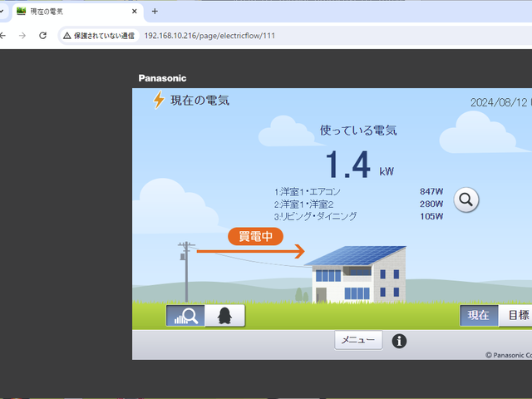Image resolution: width=532 pixels, height=399 pixels.
Task: Click the house with solar panels
Action: tap(357, 274)
